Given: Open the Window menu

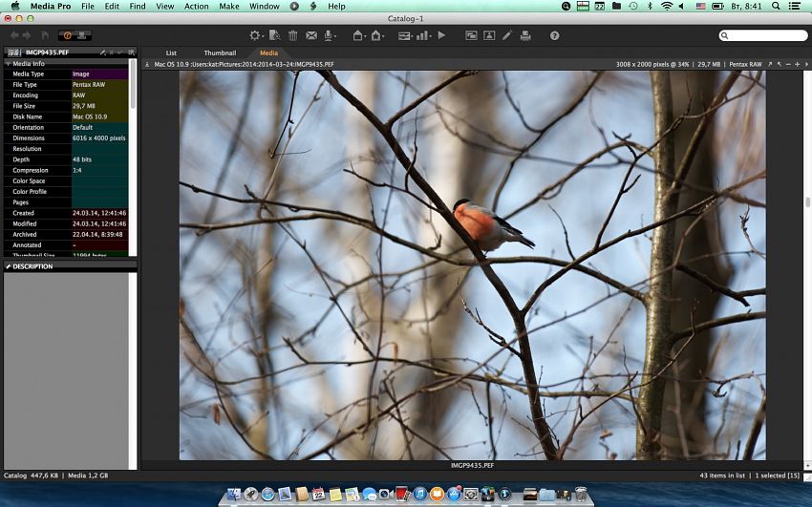Looking at the screenshot, I should pos(265,7).
